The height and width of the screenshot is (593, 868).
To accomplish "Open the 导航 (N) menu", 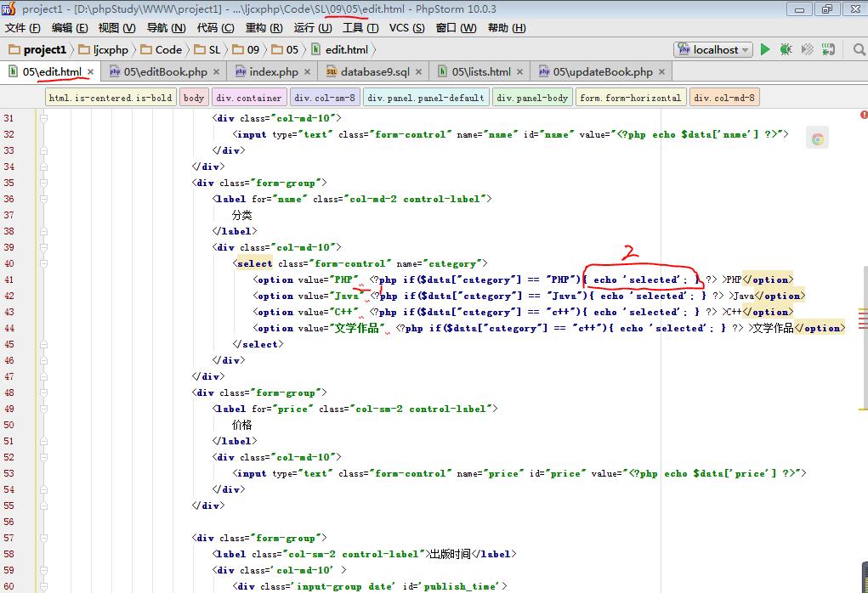I will pyautogui.click(x=166, y=28).
